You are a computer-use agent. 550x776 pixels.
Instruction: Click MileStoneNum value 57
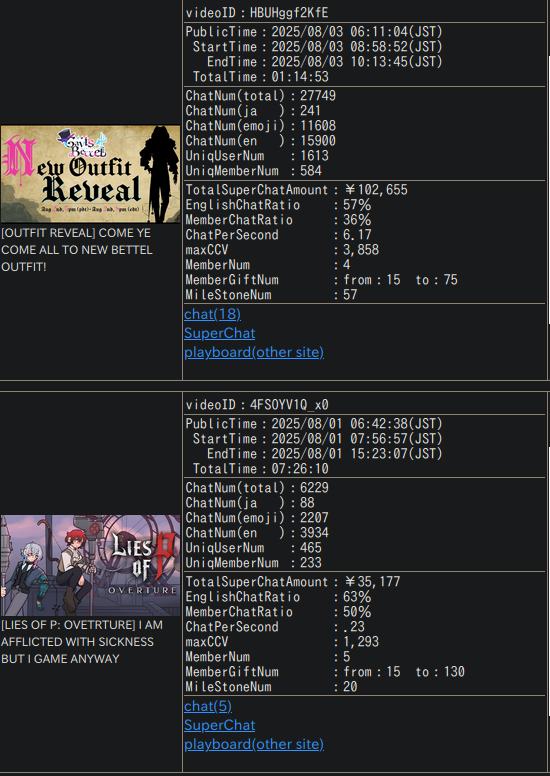point(350,295)
